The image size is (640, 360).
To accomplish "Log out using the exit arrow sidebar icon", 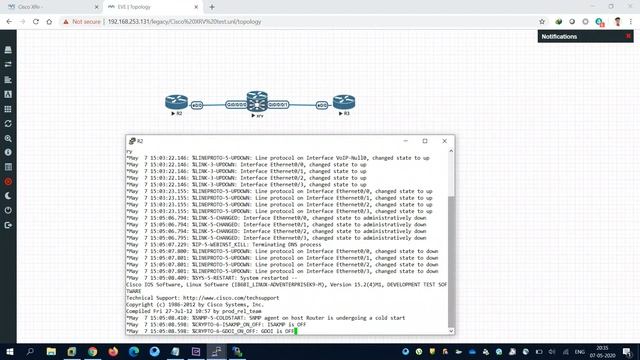I will (x=8, y=225).
